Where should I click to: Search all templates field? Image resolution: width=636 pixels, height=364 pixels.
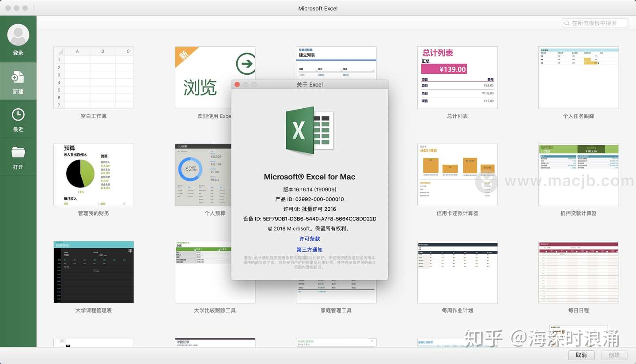595,23
